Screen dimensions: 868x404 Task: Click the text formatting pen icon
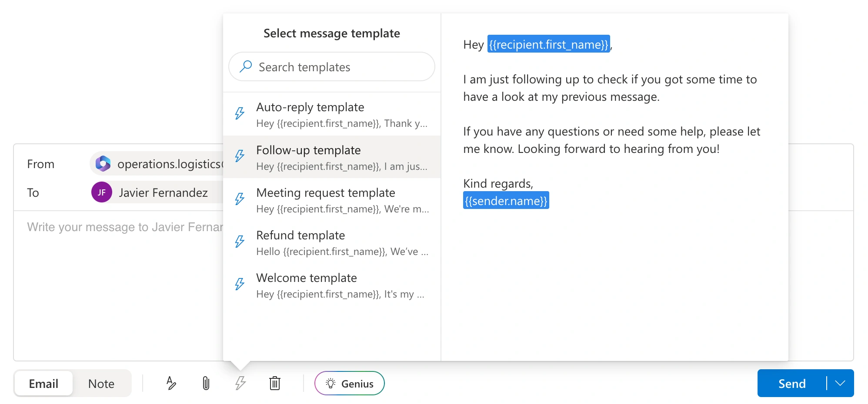[171, 383]
